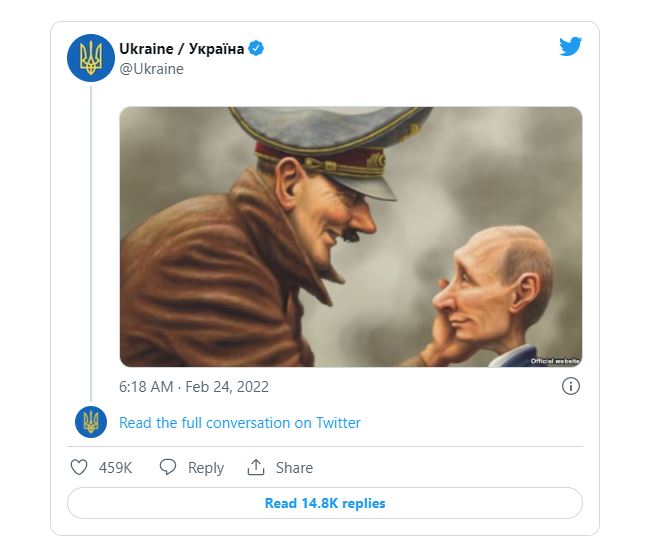Click the Reply text label

pos(206,468)
